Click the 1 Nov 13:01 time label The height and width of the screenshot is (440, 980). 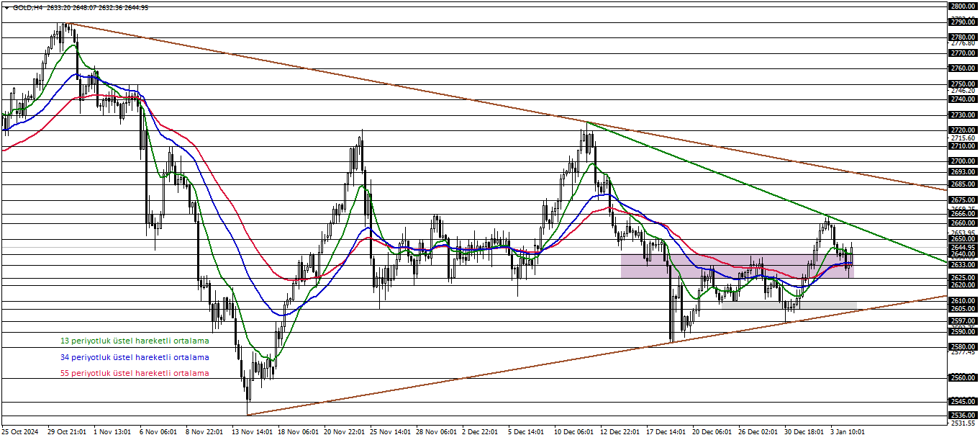click(x=113, y=432)
